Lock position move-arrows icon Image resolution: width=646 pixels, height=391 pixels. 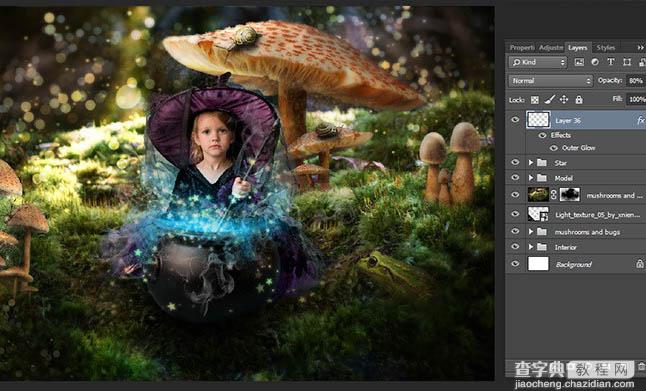pyautogui.click(x=564, y=99)
